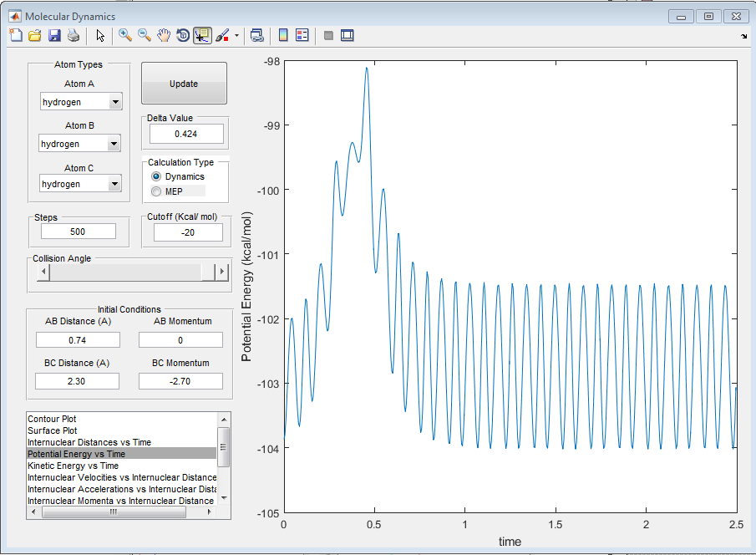Open the Atom B dropdown
Viewport: 756px width, 555px height.
pyautogui.click(x=115, y=144)
